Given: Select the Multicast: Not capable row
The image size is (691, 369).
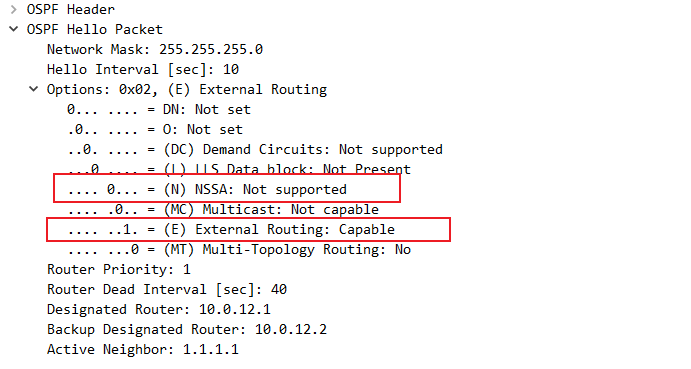Looking at the screenshot, I should [223, 209].
